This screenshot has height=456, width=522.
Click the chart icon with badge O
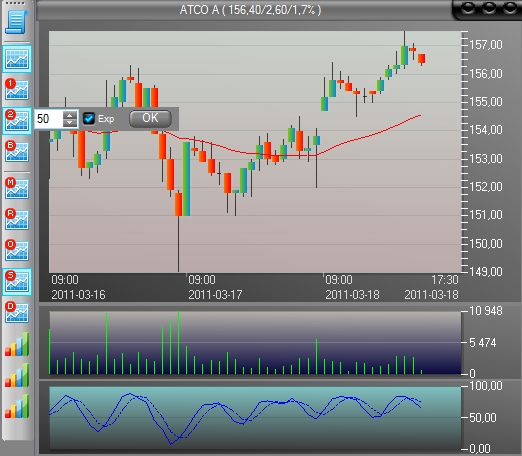(17, 250)
